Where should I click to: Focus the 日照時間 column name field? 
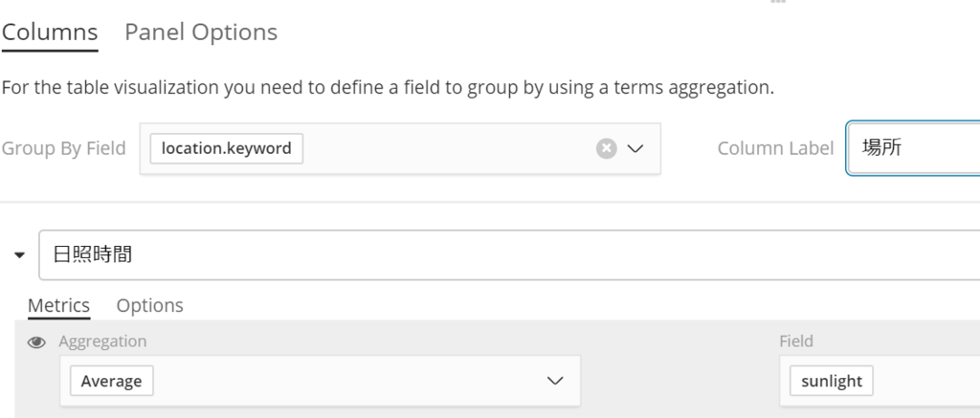pyautogui.click(x=507, y=255)
